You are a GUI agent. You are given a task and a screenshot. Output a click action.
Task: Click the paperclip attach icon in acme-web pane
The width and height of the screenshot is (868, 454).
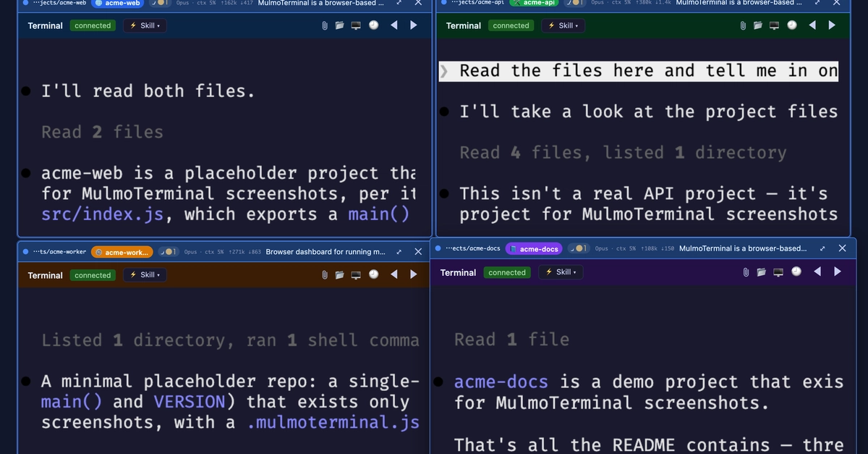pyautogui.click(x=325, y=25)
